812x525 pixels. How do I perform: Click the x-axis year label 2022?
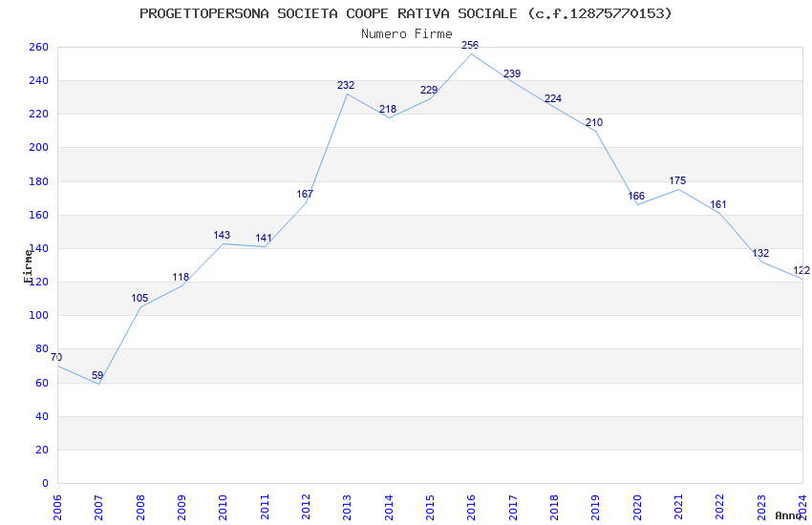(720, 508)
